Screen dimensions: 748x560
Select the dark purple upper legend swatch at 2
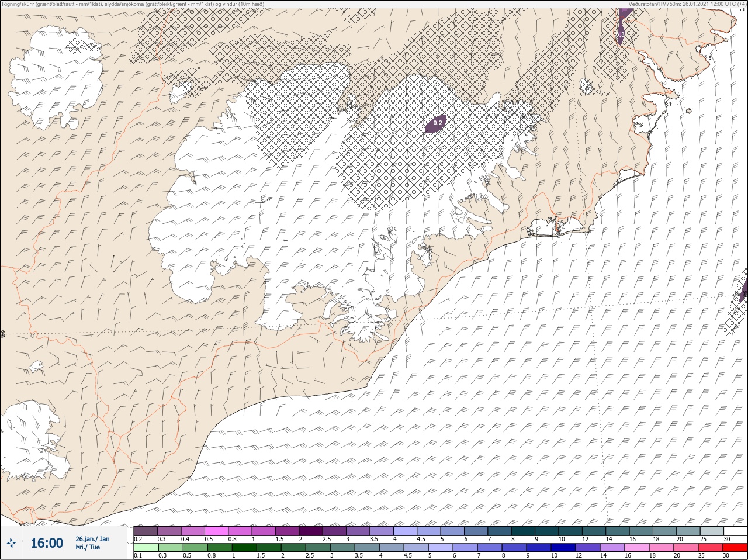311,531
